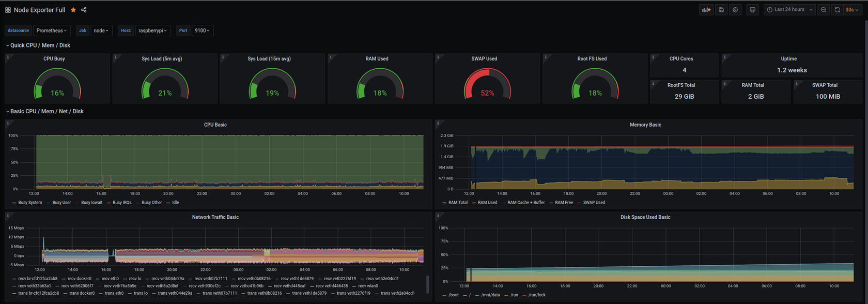Open the Memory Basic panel title menu
The height and width of the screenshot is (304, 868).
pyautogui.click(x=645, y=125)
